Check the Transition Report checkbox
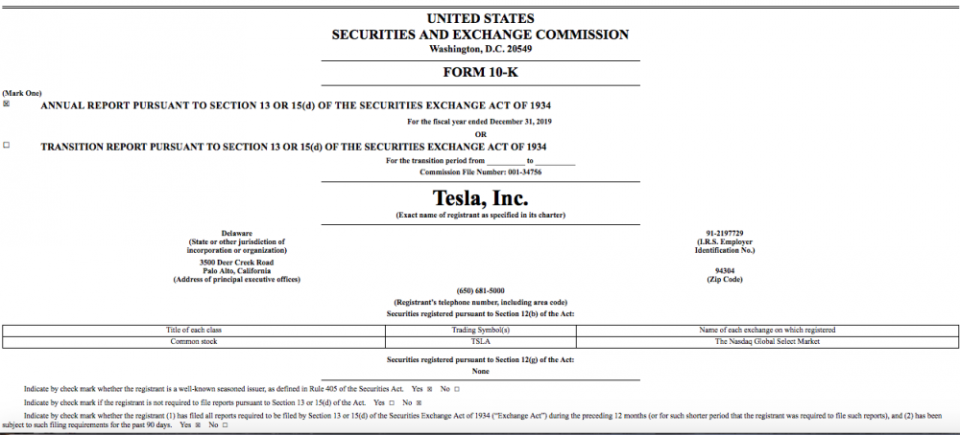 tap(7, 146)
